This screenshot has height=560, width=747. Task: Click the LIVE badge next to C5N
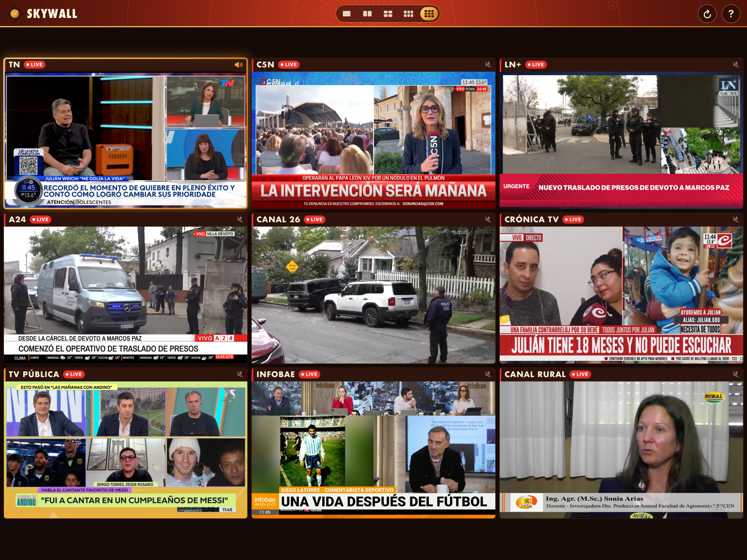coord(289,65)
